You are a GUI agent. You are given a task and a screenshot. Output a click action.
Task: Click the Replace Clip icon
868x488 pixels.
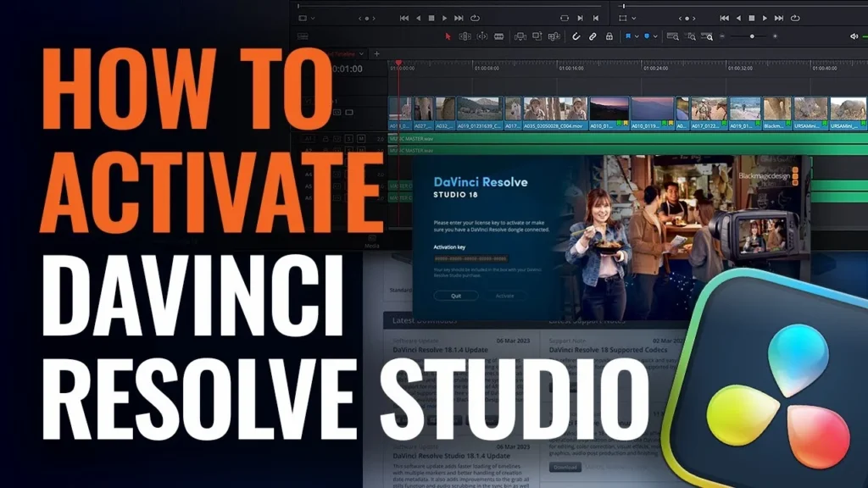(554, 36)
